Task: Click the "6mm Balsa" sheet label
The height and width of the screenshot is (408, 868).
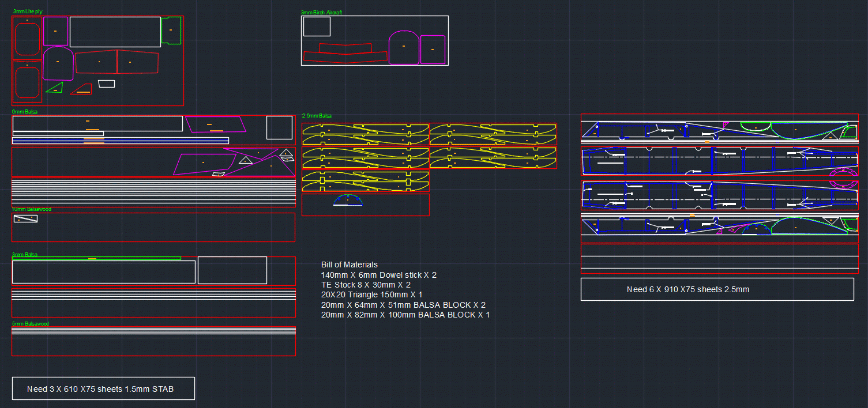Action: tap(24, 111)
